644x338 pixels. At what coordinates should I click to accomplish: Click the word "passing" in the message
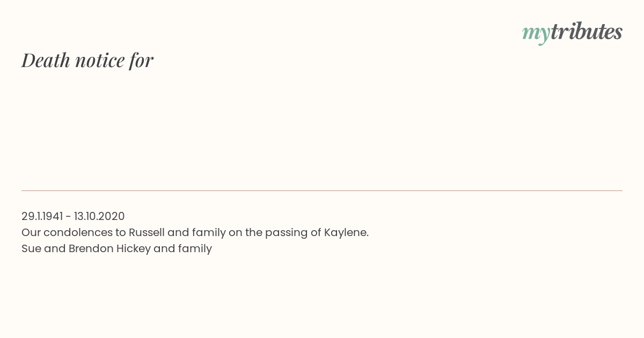[287, 232]
